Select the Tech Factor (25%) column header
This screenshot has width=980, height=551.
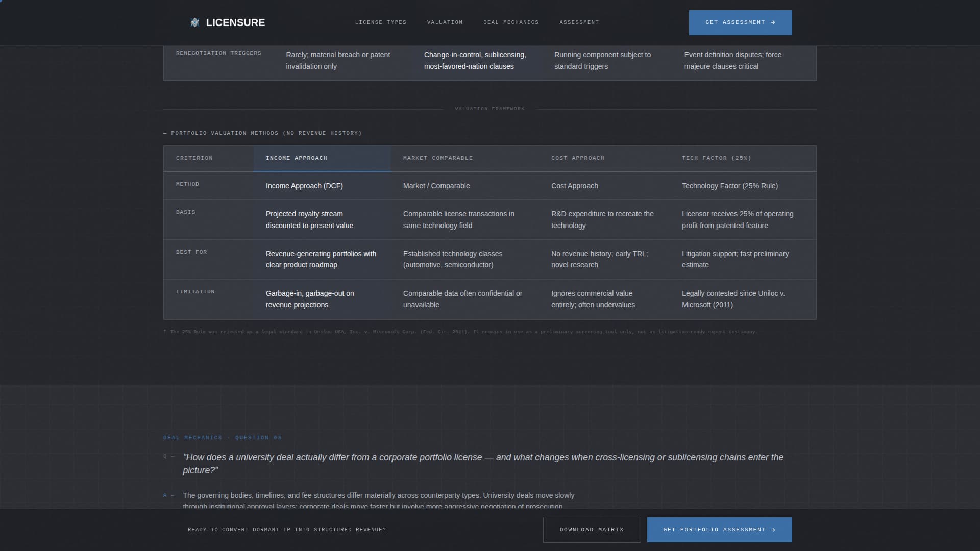click(x=716, y=158)
